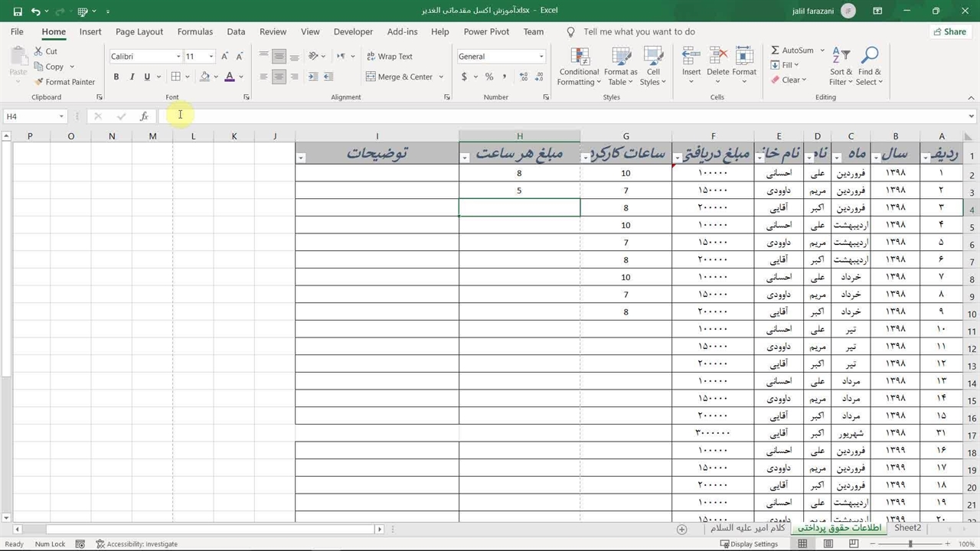980x551 pixels.
Task: Click the Find & Select icon
Action: coord(869,58)
